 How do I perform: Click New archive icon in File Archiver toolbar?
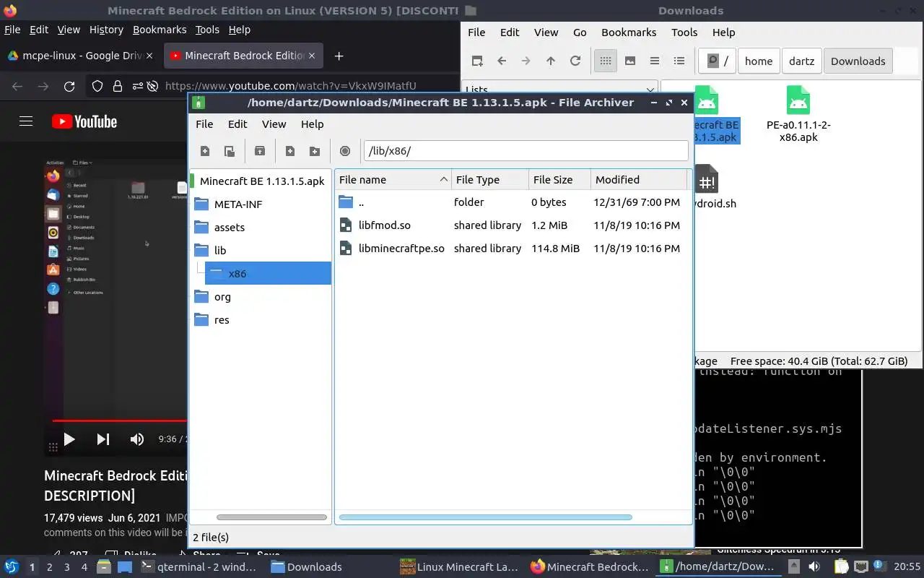point(205,151)
